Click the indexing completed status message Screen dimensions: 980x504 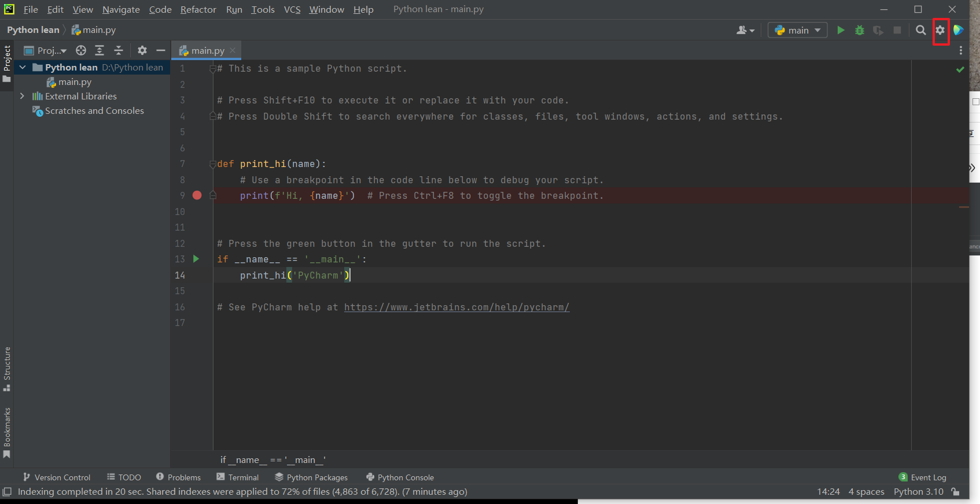click(242, 492)
